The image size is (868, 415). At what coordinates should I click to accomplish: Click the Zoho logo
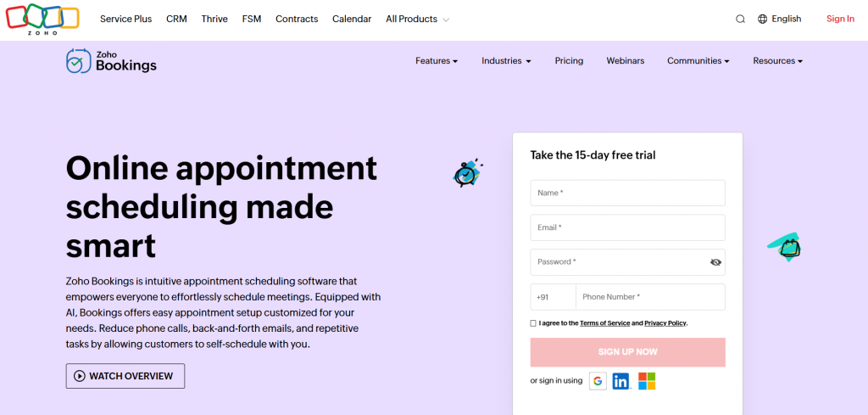point(42,20)
